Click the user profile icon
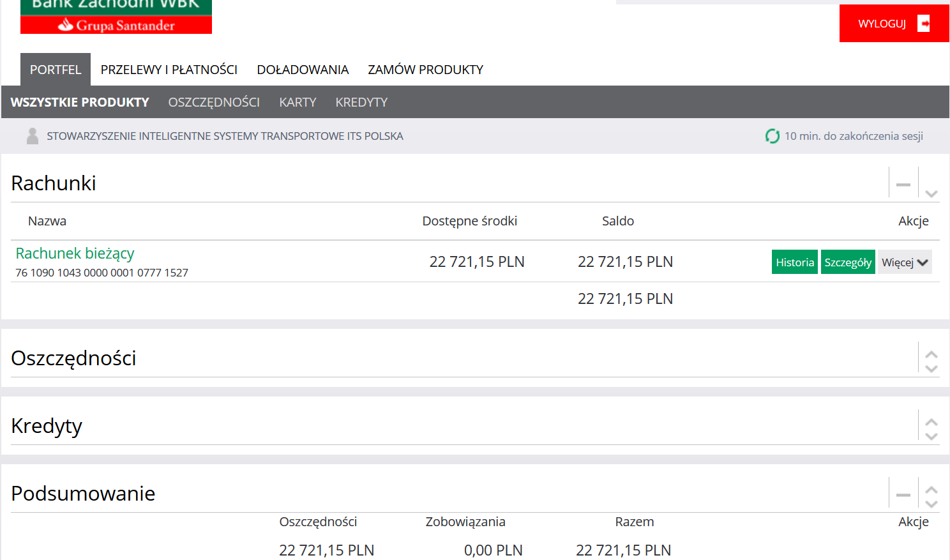The width and height of the screenshot is (950, 560). (33, 136)
